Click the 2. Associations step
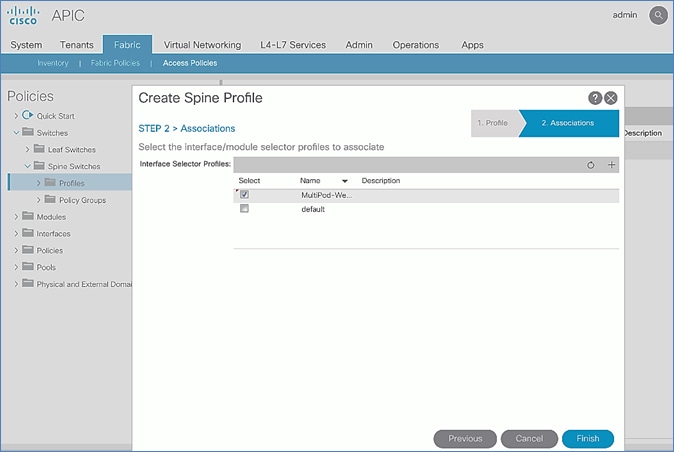The image size is (674, 452). pos(568,123)
